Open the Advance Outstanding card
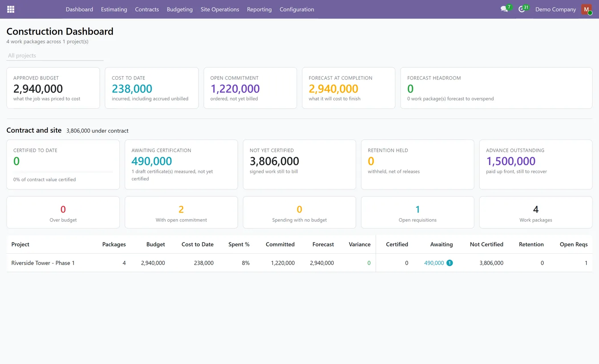The height and width of the screenshot is (364, 599). [536, 164]
